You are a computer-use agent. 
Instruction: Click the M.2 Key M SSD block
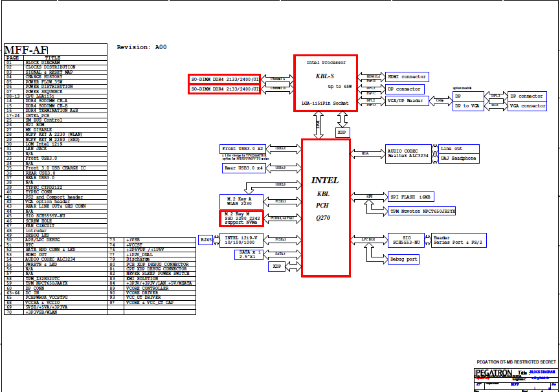pyautogui.click(x=241, y=218)
